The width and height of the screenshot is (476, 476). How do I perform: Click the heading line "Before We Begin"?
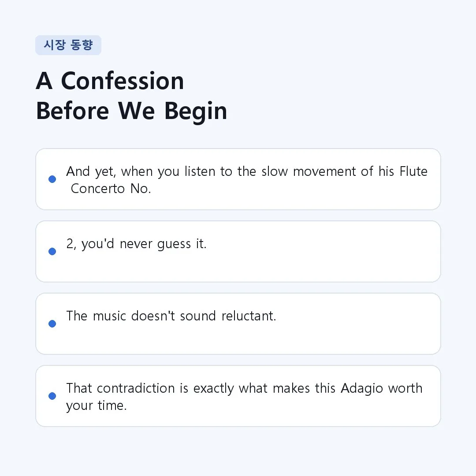pyautogui.click(x=131, y=111)
